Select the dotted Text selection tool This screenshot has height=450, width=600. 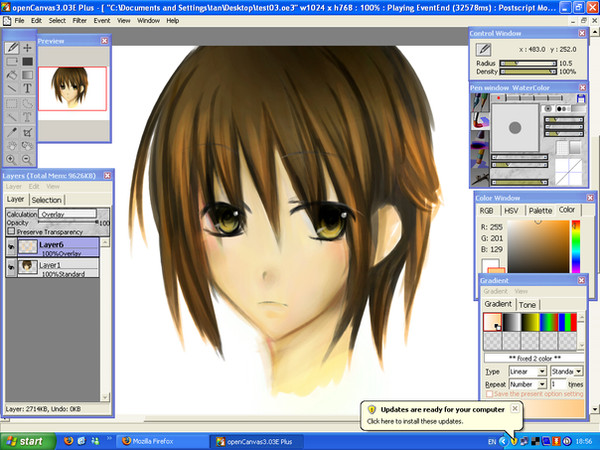click(27, 117)
